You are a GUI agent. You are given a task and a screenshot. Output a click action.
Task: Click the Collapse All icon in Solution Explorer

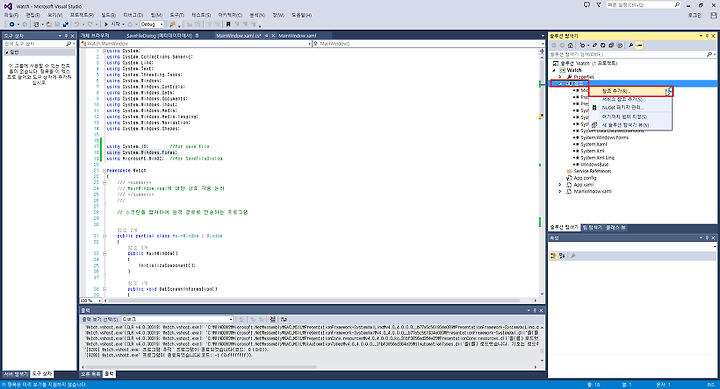tap(611, 45)
